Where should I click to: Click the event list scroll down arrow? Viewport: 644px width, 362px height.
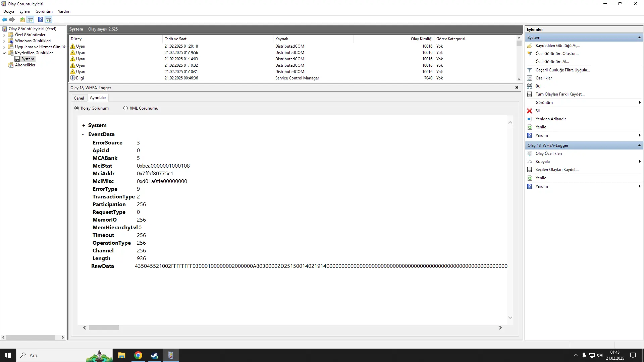pyautogui.click(x=519, y=79)
